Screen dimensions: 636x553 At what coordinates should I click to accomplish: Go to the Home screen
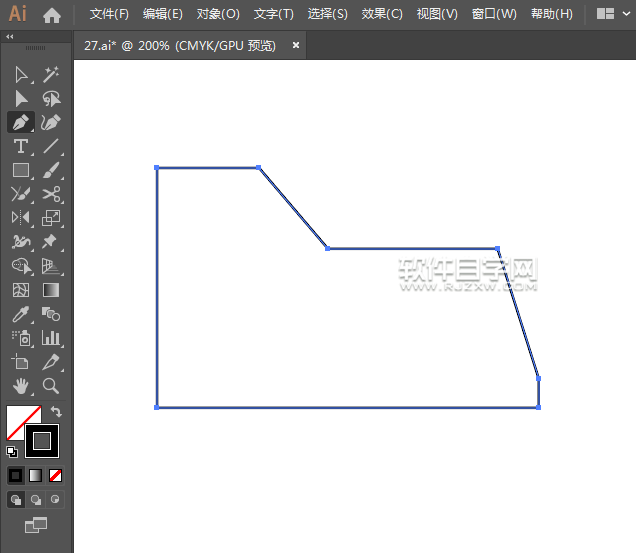coord(52,15)
